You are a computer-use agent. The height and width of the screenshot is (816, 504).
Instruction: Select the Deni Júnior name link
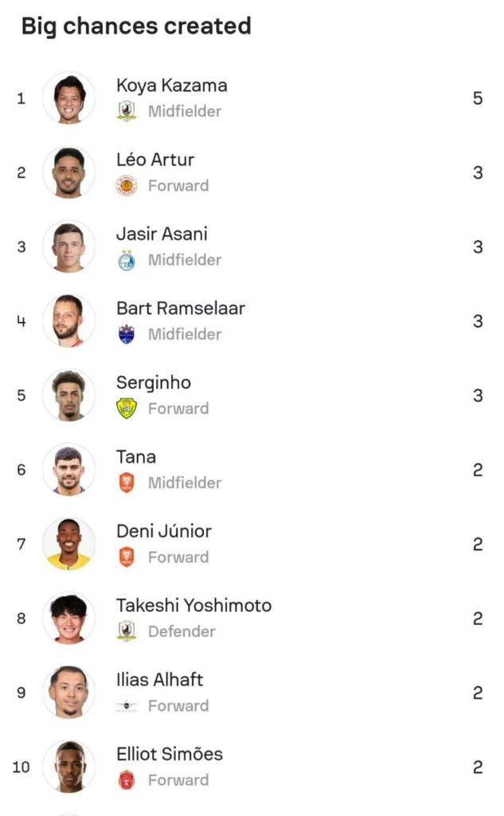tap(164, 532)
